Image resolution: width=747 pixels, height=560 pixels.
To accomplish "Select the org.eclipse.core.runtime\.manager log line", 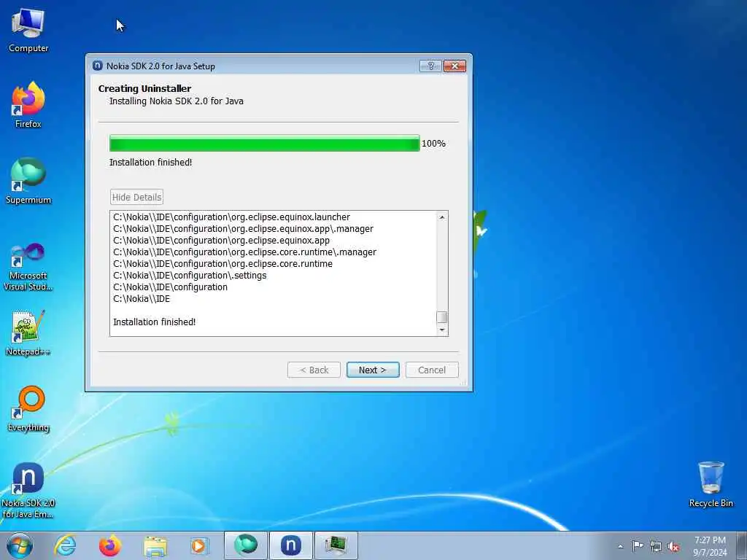I will [245, 252].
